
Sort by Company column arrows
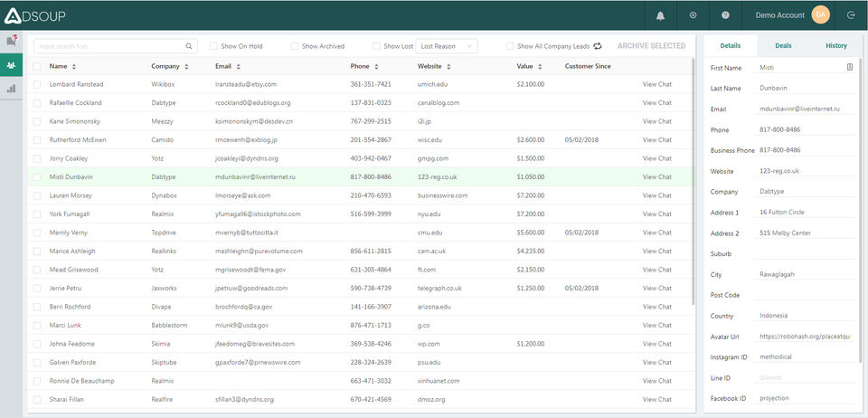(x=186, y=66)
